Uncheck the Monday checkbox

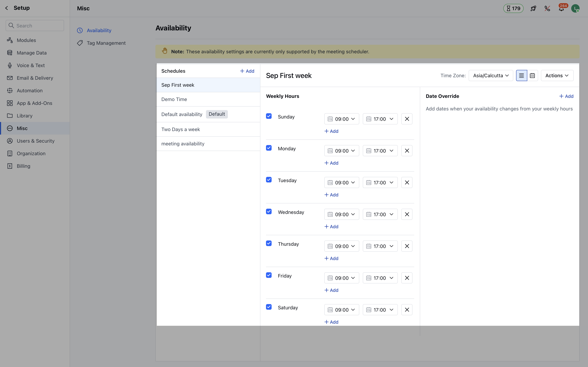pyautogui.click(x=269, y=148)
